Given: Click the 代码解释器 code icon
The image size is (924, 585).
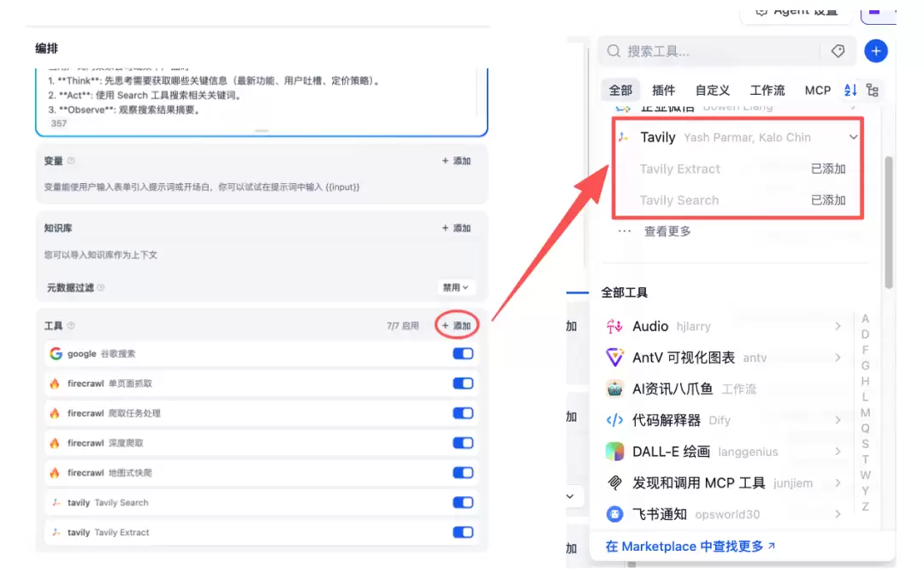Looking at the screenshot, I should click(614, 420).
